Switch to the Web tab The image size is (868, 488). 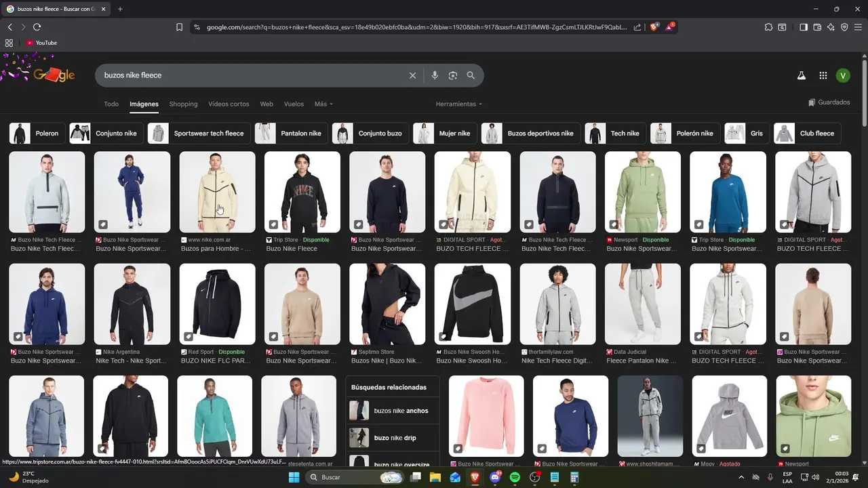click(x=267, y=104)
